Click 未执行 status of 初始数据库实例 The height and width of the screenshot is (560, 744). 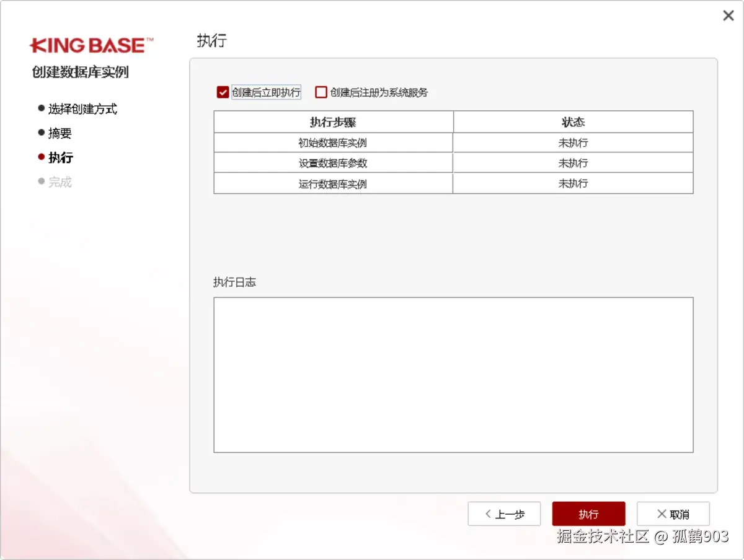point(573,142)
